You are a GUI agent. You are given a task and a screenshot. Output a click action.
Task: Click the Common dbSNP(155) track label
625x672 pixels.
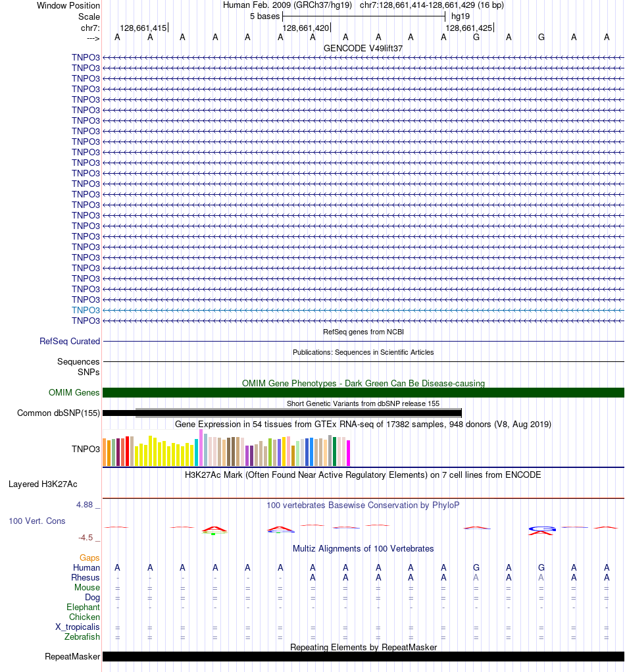tap(59, 413)
